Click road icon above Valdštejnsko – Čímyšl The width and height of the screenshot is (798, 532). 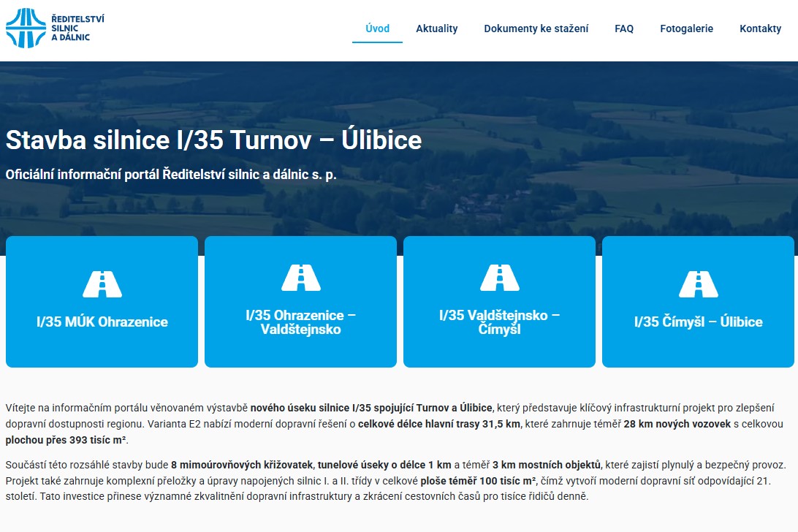click(x=500, y=278)
